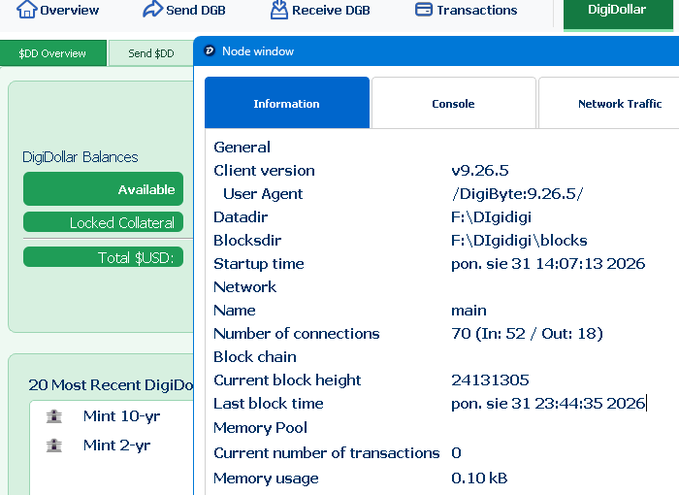The image size is (679, 495).
Task: Click the Memory usage label
Action: point(266,479)
